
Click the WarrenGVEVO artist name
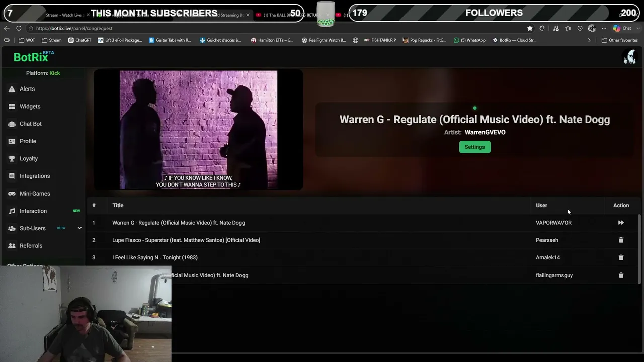485,132
